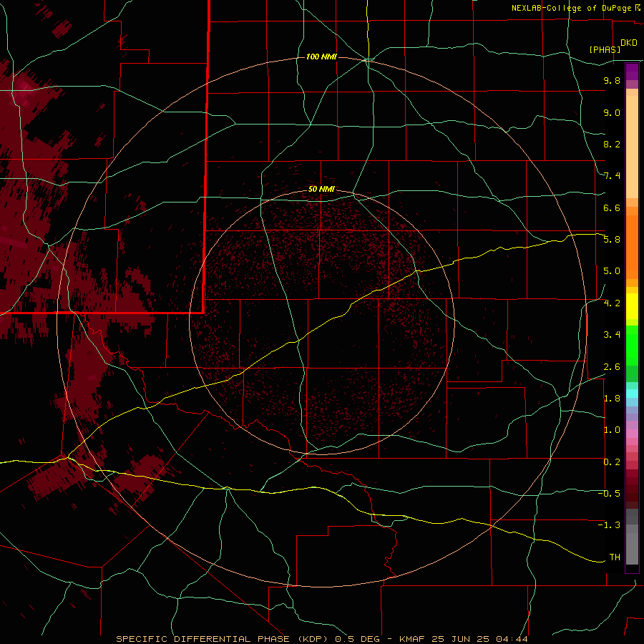Image resolution: width=644 pixels, height=644 pixels.
Task: Click the 8.2 scale value
Action: click(612, 144)
